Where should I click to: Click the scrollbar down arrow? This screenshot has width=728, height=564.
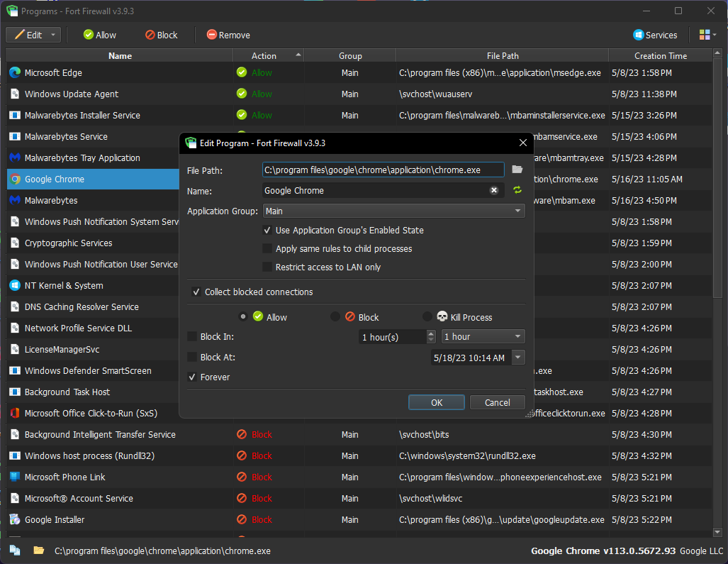[x=717, y=532]
